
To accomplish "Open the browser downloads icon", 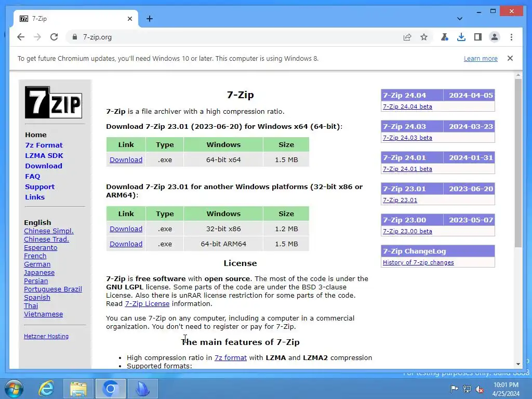I will [461, 37].
